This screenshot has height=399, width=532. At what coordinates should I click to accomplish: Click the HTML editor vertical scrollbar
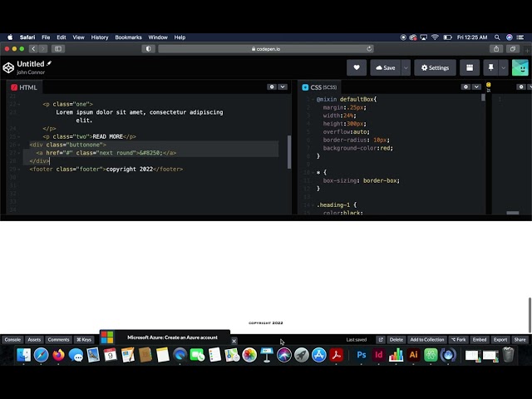tap(289, 152)
